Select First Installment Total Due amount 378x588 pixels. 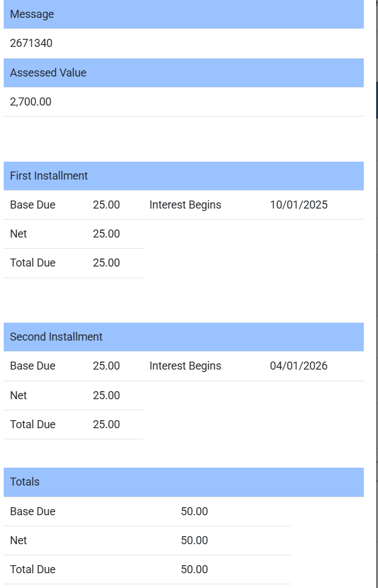pyautogui.click(x=106, y=263)
